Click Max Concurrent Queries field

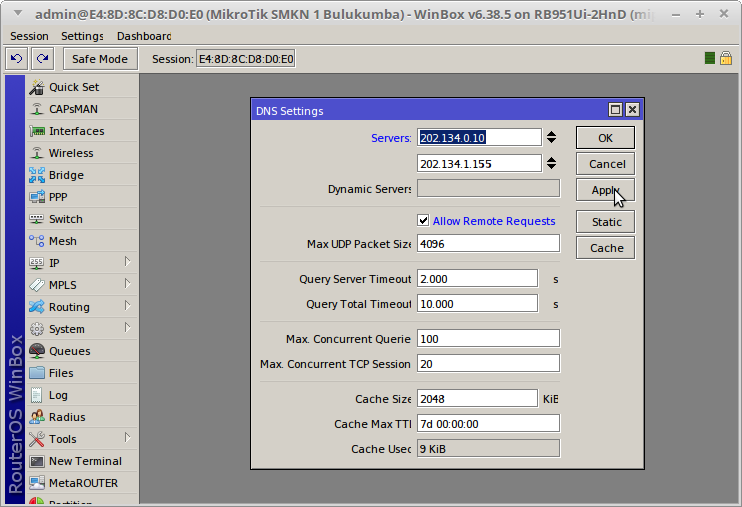[488, 338]
